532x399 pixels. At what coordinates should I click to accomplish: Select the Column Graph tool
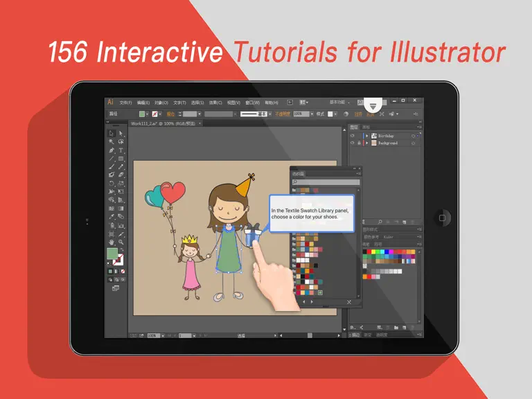pos(121,225)
